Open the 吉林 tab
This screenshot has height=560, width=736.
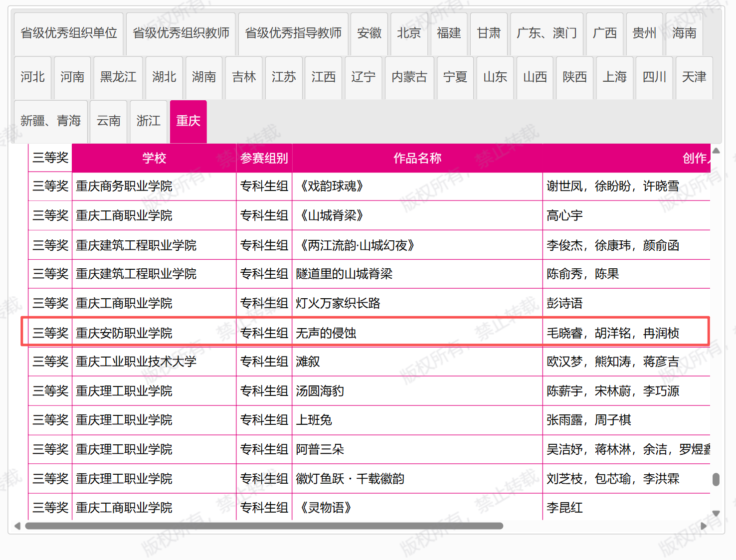[244, 78]
